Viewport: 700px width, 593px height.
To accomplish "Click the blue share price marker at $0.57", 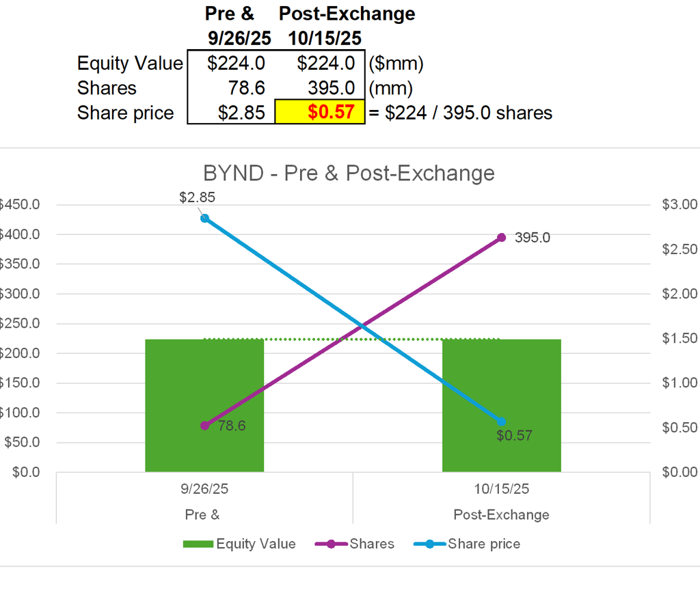I will point(501,422).
